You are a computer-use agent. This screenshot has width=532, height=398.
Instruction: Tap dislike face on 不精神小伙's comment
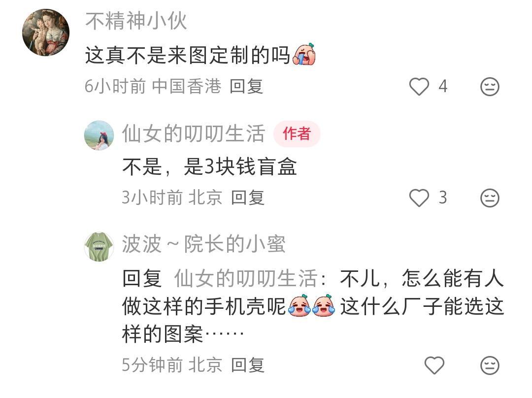pos(490,87)
